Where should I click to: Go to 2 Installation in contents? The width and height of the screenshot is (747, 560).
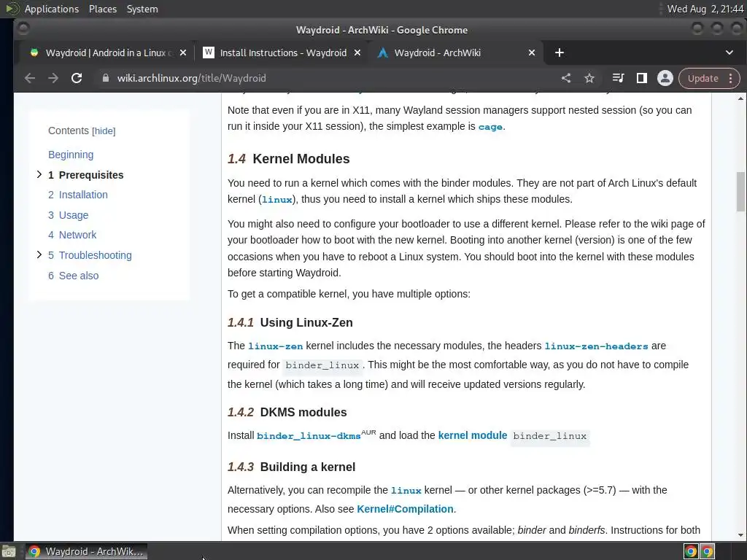[78, 195]
